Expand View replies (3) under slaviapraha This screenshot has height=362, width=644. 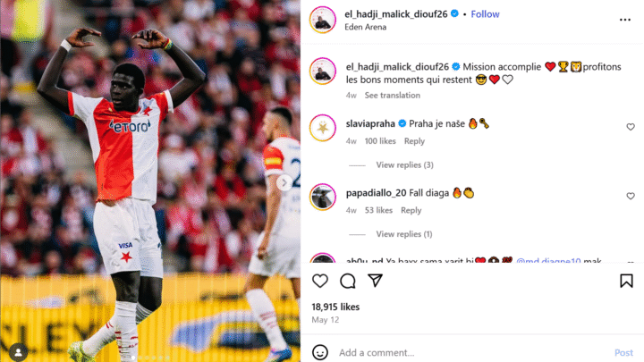point(404,165)
